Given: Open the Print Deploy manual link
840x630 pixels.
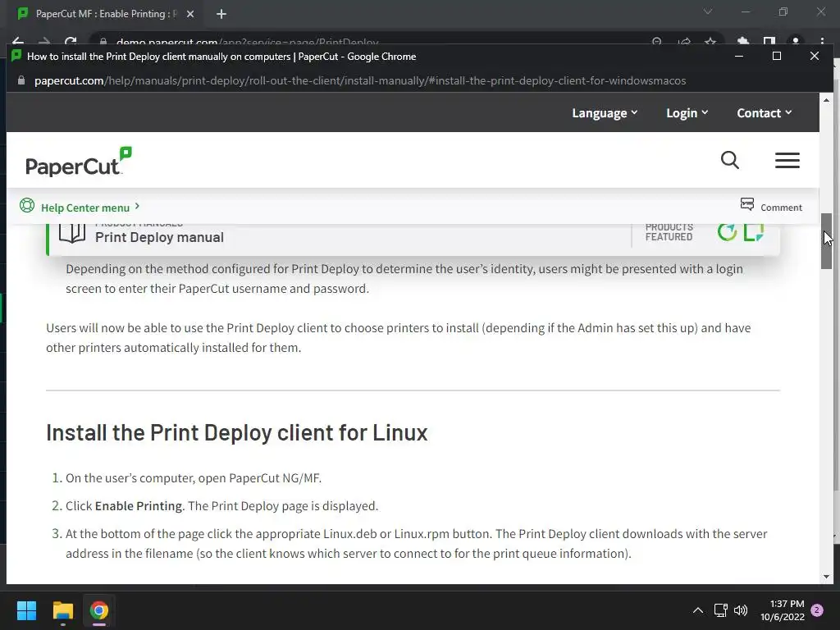Looking at the screenshot, I should click(159, 237).
